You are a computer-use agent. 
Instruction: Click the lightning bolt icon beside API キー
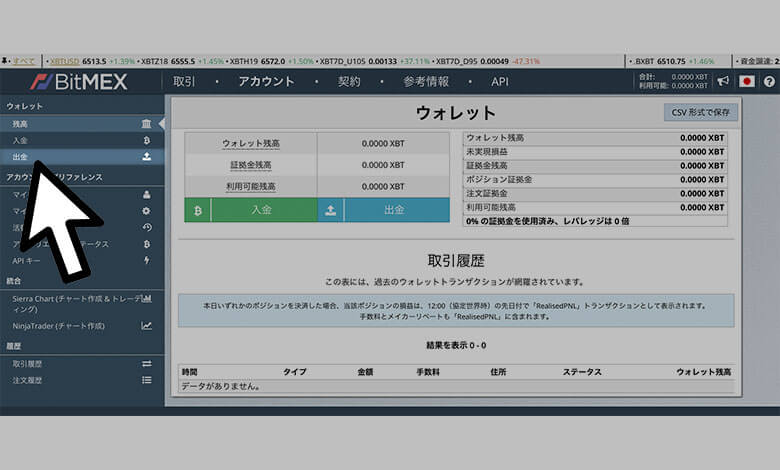(147, 260)
